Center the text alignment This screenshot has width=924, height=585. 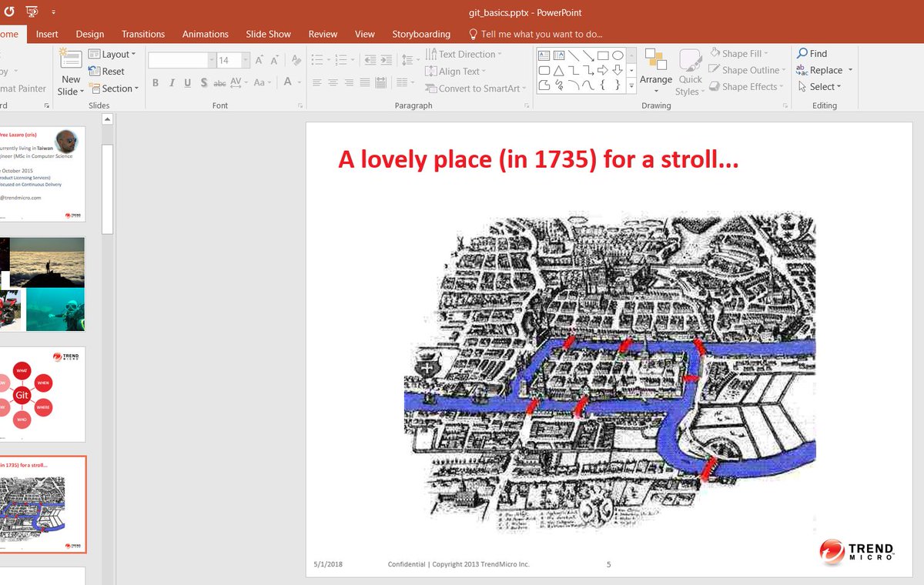point(333,82)
